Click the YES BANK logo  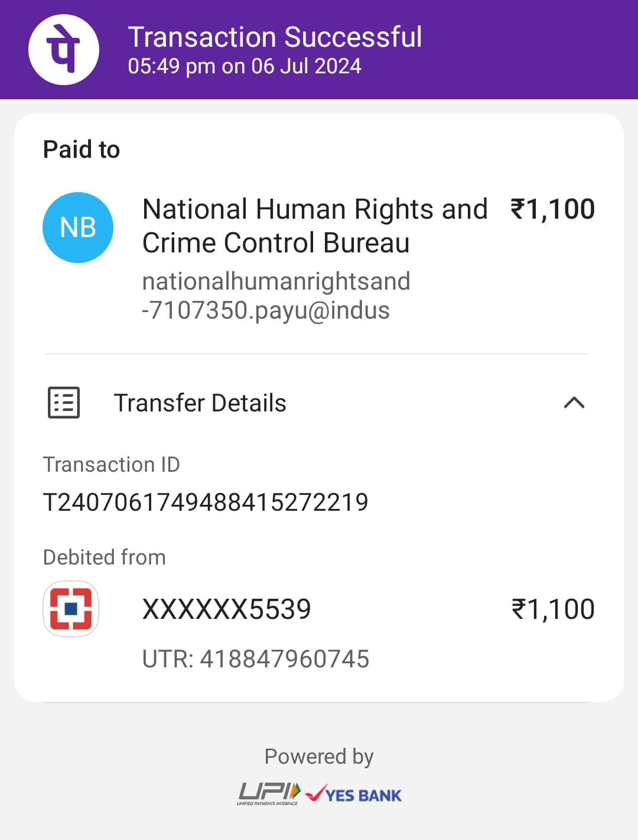[354, 794]
